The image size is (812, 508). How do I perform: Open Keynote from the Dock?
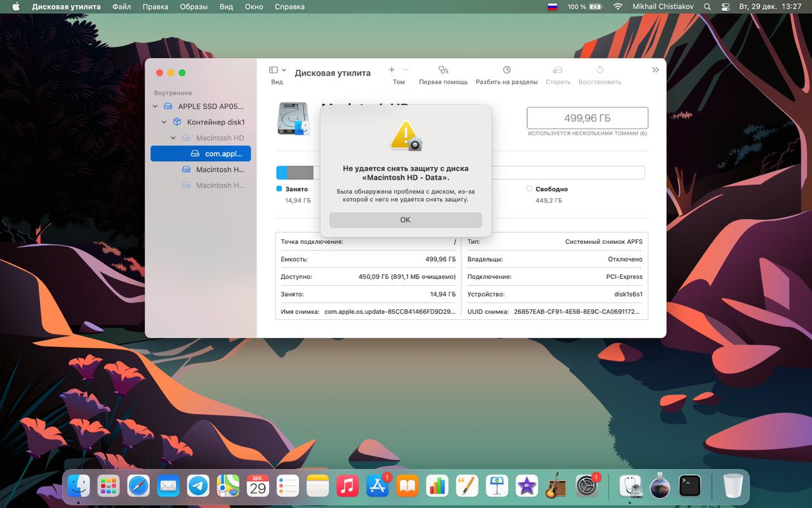point(497,487)
